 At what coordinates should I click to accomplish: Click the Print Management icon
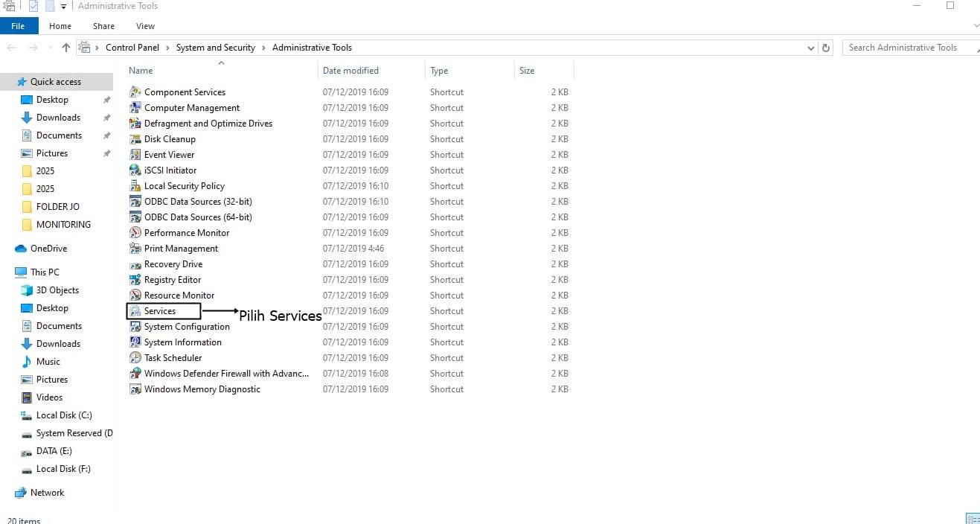coord(135,248)
